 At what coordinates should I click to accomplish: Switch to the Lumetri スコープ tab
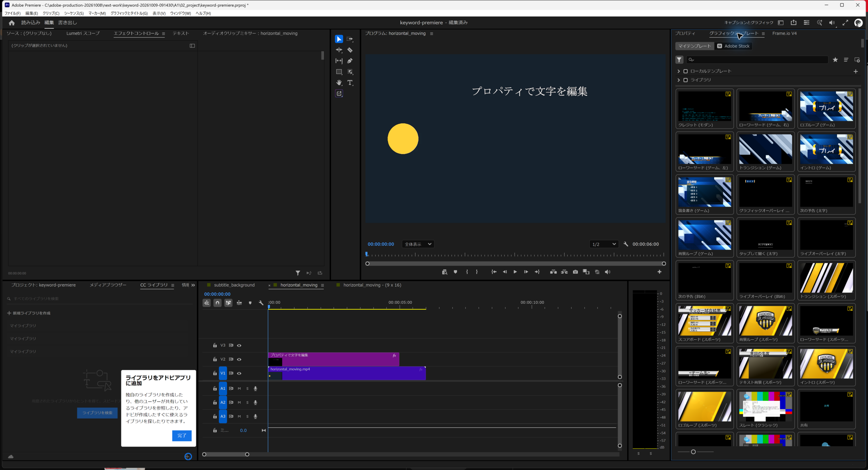pyautogui.click(x=83, y=34)
